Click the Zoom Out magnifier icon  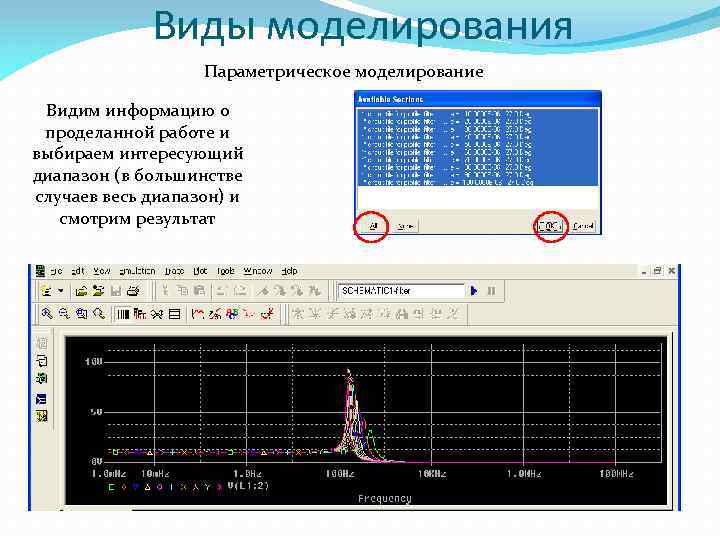pos(64,314)
